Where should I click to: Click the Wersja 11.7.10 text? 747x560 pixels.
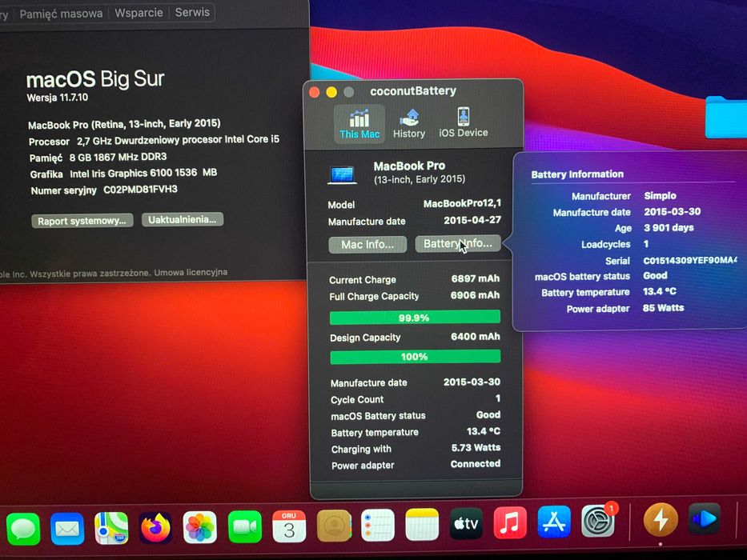tap(57, 98)
